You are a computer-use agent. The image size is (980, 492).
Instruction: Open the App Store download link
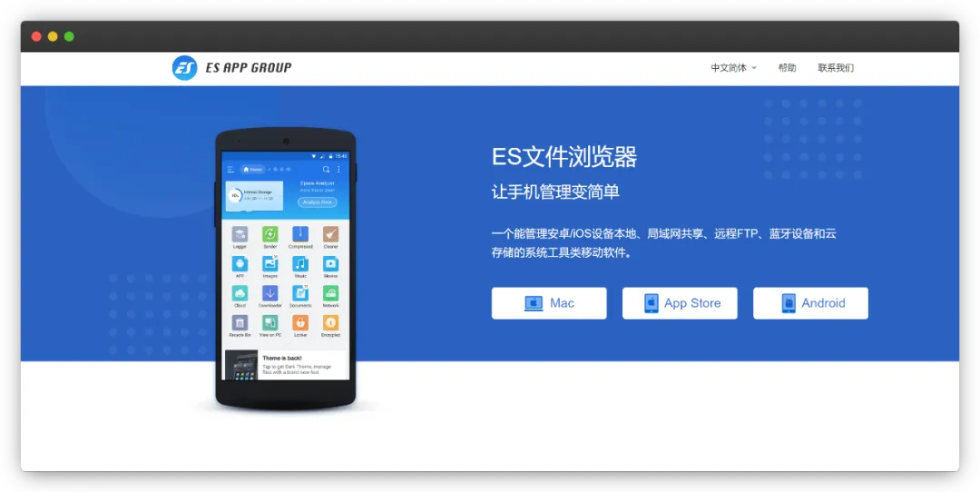click(680, 303)
